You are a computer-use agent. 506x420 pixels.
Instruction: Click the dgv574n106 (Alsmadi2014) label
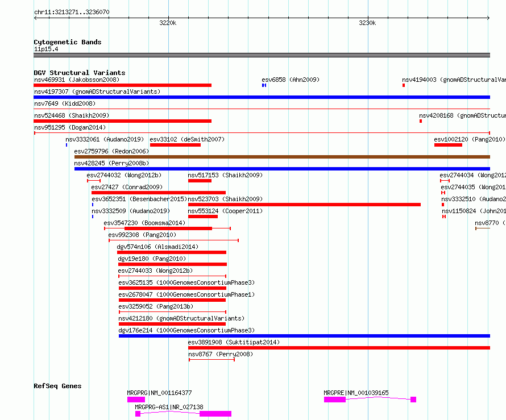[158, 247]
